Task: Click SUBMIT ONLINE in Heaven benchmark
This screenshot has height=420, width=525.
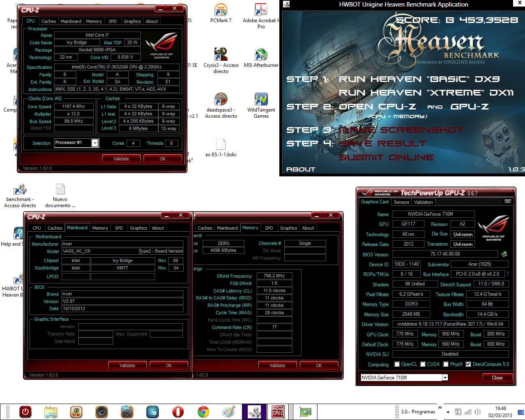Action: pyautogui.click(x=386, y=157)
